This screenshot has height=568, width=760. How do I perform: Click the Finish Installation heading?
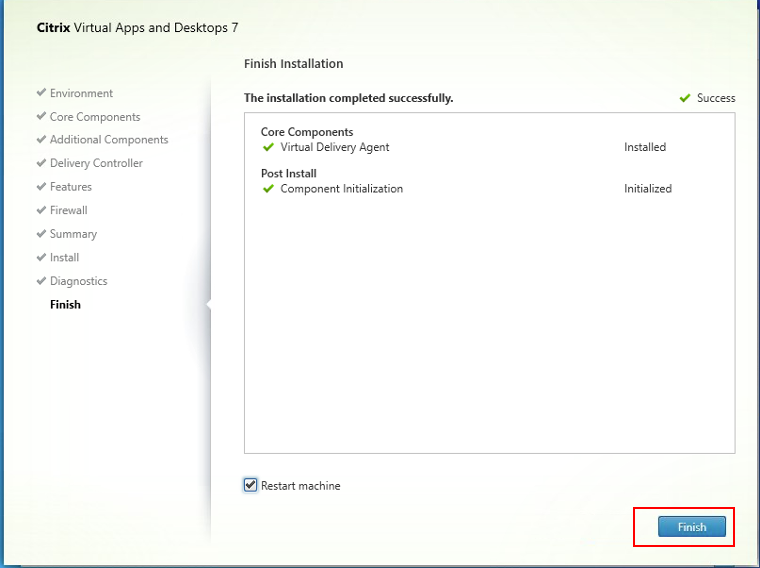(293, 63)
